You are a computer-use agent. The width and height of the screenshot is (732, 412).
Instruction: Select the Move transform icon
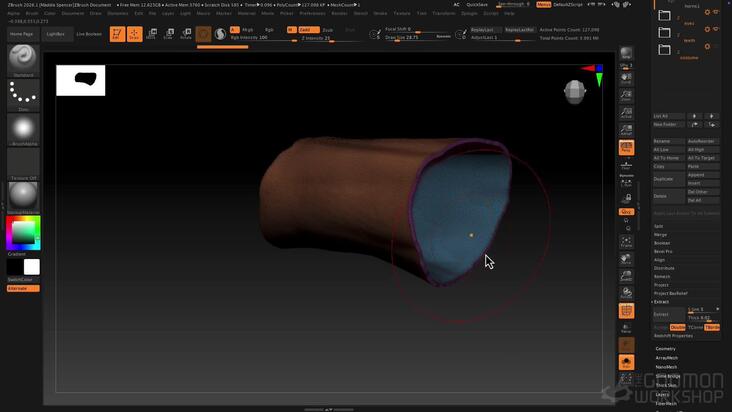151,34
